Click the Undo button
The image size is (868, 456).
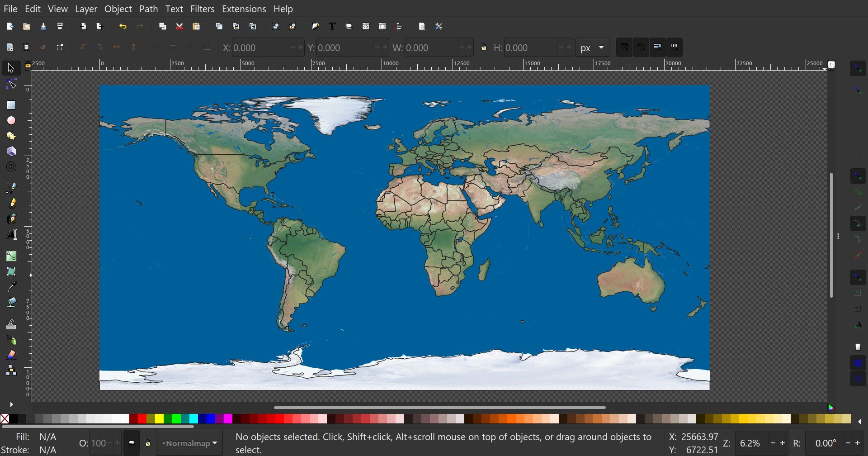(123, 26)
